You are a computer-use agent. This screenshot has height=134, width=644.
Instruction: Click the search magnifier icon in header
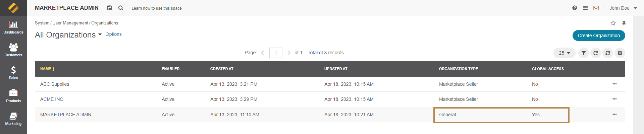tap(121, 8)
